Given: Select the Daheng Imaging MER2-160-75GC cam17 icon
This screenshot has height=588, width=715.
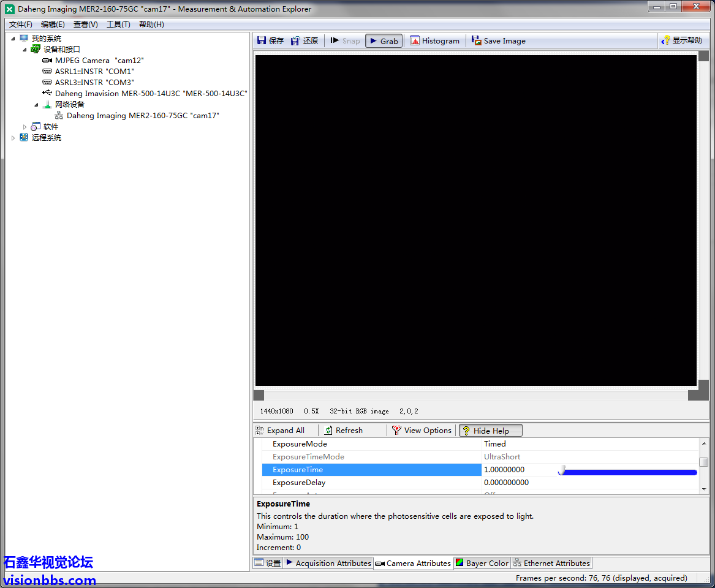Looking at the screenshot, I should point(59,116).
